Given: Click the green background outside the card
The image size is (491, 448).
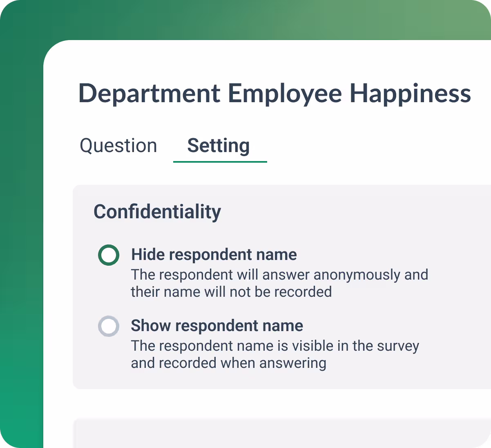Looking at the screenshot, I should click(x=20, y=245).
